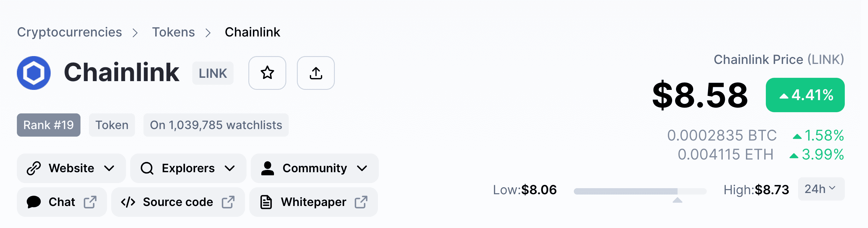Screen dimensions: 868x228
Task: Expand the Community dropdown chevron
Action: (x=362, y=168)
